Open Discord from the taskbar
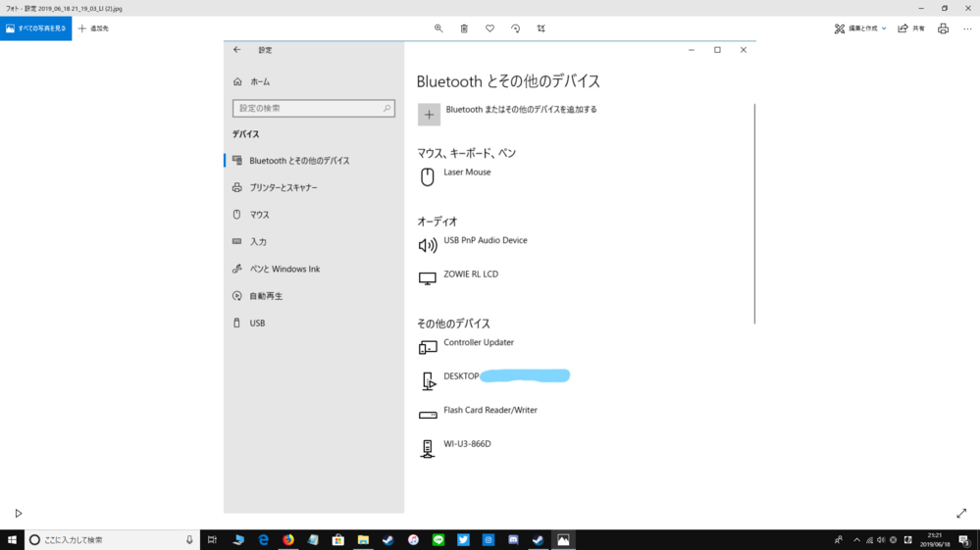Viewport: 980px width, 550px height. (513, 540)
